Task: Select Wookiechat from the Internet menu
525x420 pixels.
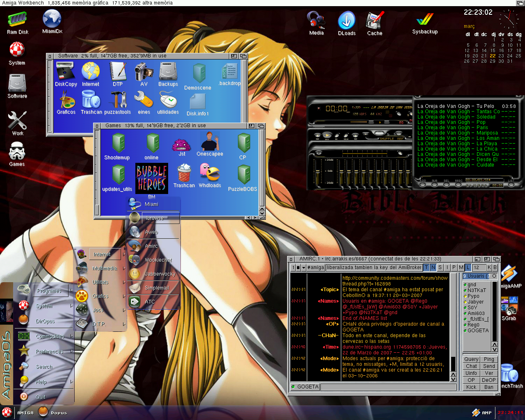Action: (x=158, y=260)
